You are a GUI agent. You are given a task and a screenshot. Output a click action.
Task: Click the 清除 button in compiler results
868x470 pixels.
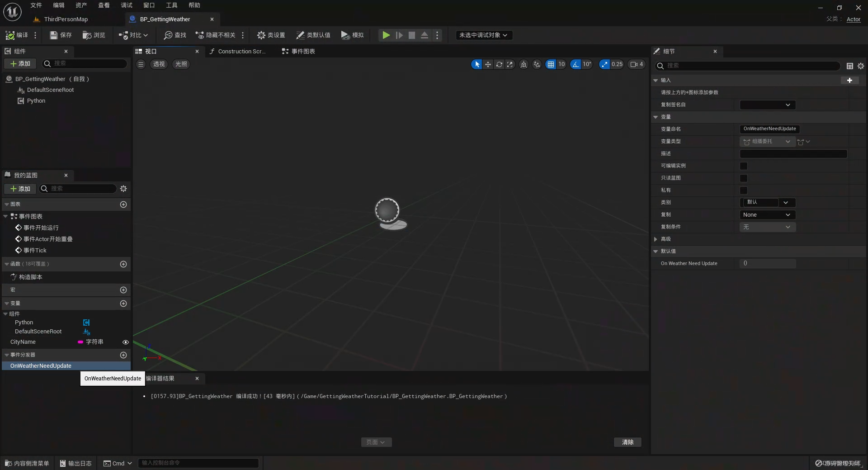(x=627, y=442)
